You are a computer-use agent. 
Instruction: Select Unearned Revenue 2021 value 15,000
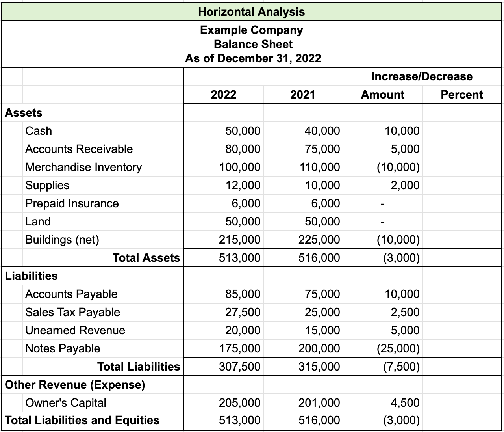tap(322, 330)
